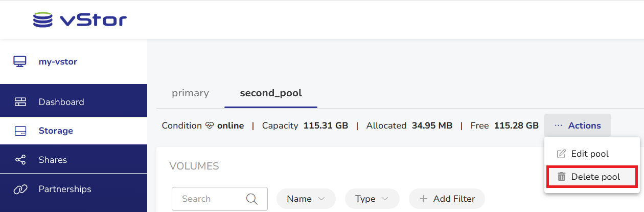Click the my-vstor monitor icon
Screen dimensions: 644x212
click(x=20, y=61)
